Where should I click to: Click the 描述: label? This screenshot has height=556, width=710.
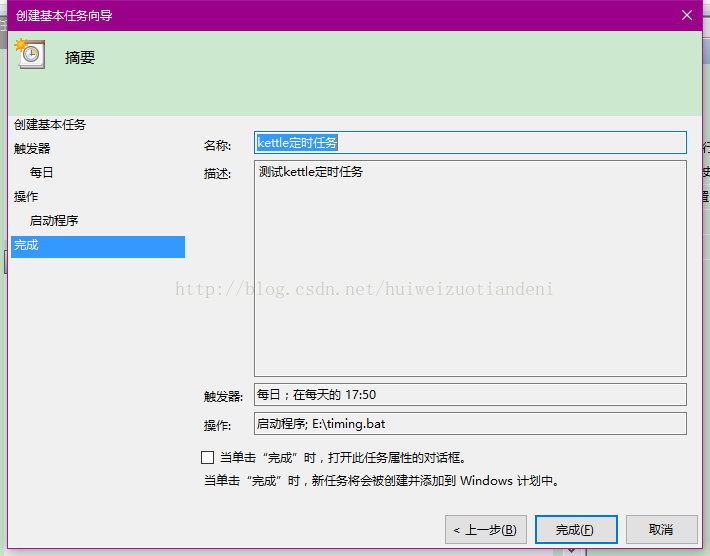tap(217, 173)
